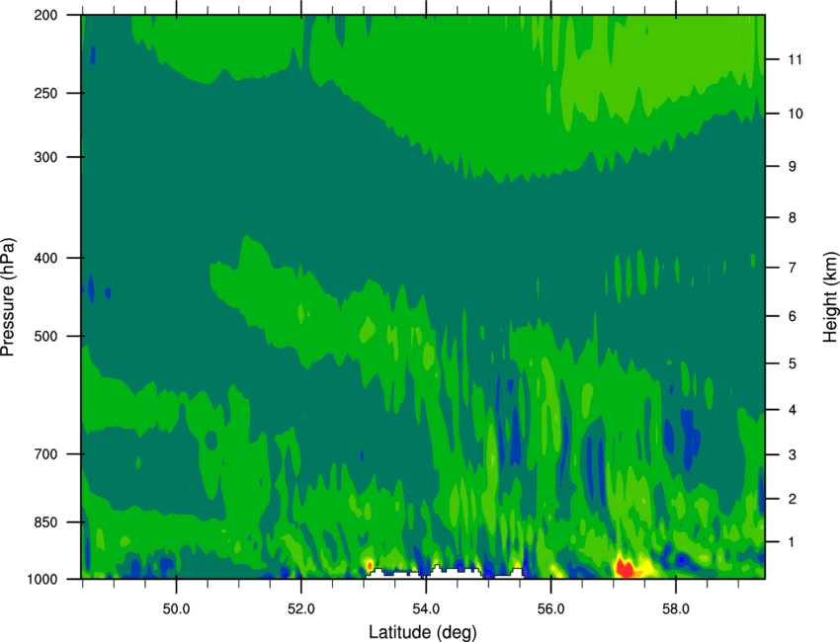Select the 1000 pressure tick label
This screenshot has height=642, width=840.
42,580
